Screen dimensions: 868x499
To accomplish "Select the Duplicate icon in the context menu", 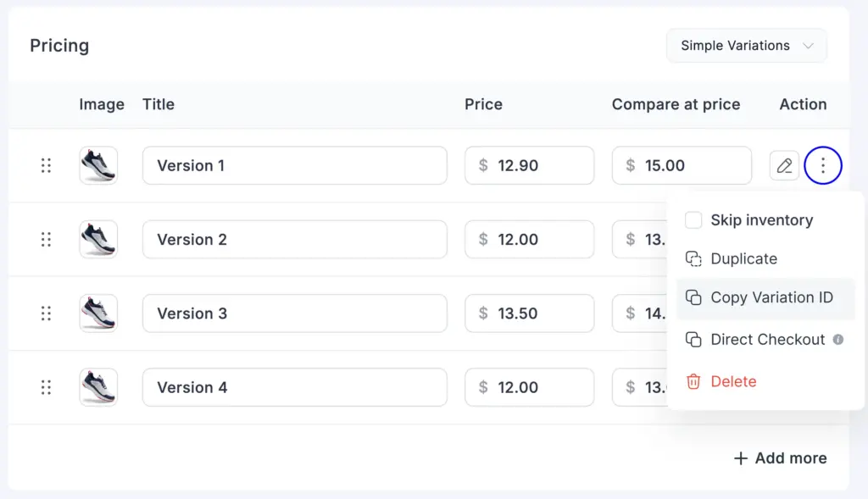I will click(x=693, y=258).
